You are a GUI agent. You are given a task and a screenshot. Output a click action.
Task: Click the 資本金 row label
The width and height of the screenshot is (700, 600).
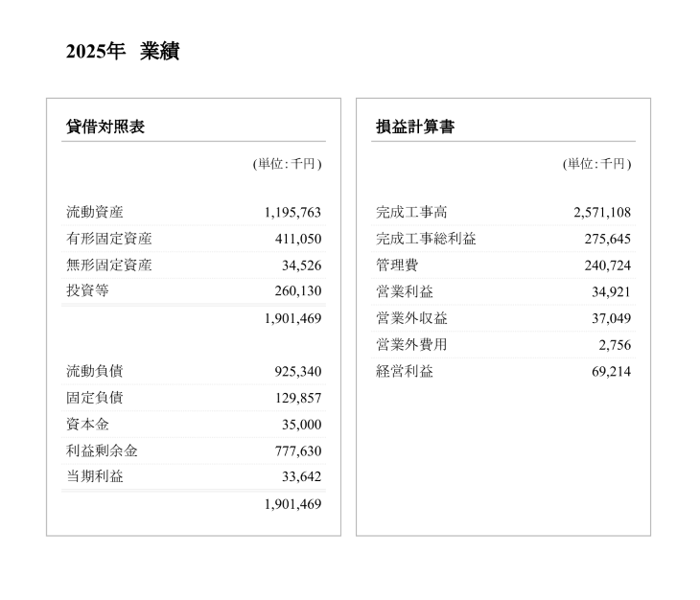click(87, 425)
